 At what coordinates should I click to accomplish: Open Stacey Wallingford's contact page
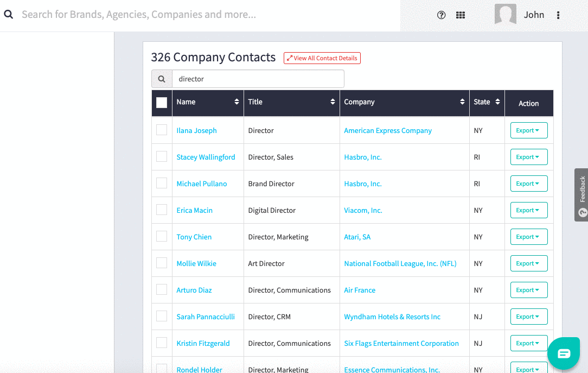206,157
